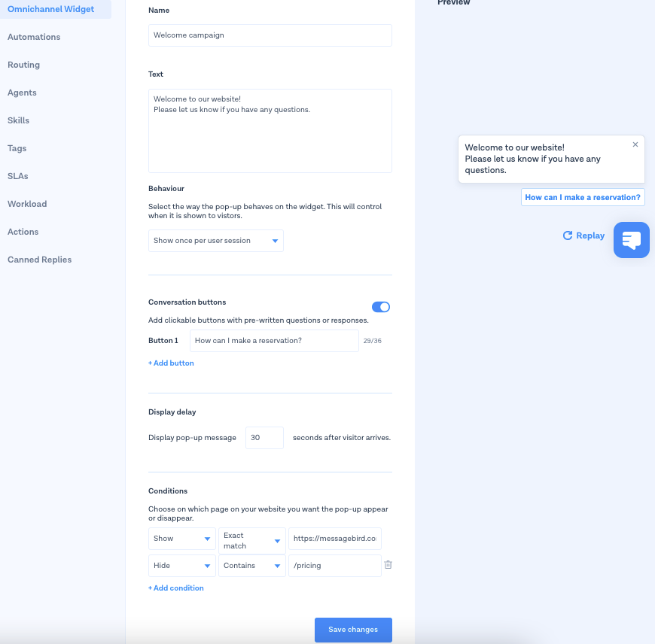Click the Welcome campaign name field
The height and width of the screenshot is (644, 655).
[270, 35]
